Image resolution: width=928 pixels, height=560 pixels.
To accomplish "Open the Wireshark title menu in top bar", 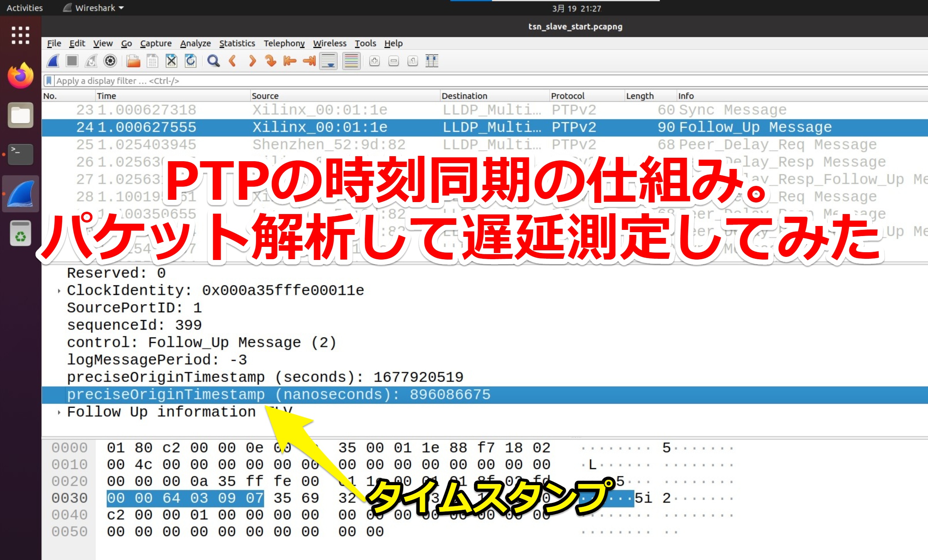I will (x=92, y=8).
